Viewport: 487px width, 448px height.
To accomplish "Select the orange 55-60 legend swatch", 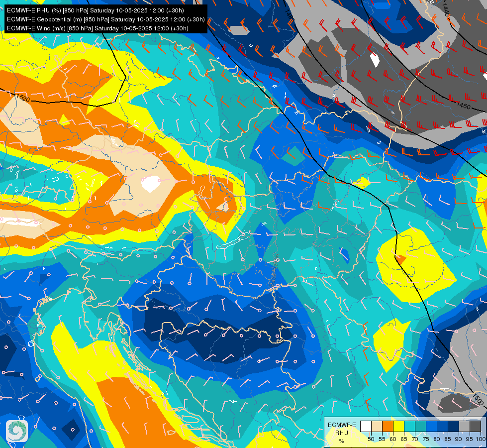I will [388, 426].
